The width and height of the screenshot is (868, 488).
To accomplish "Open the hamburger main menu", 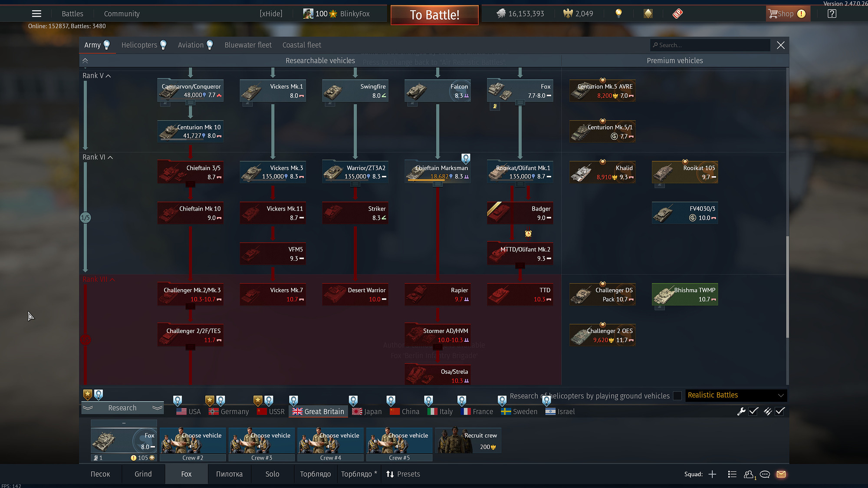I will point(36,13).
